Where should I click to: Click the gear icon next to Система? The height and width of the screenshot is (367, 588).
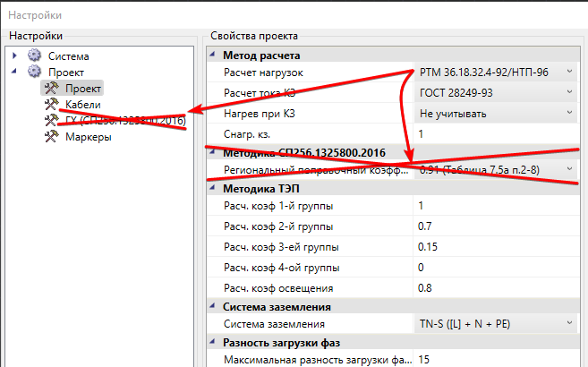[35, 55]
